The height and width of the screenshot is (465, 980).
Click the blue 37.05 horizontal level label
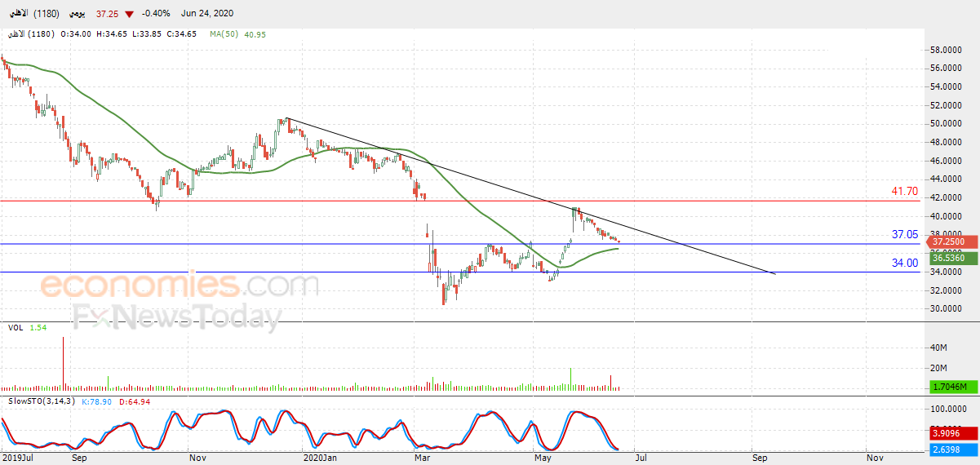pyautogui.click(x=904, y=234)
